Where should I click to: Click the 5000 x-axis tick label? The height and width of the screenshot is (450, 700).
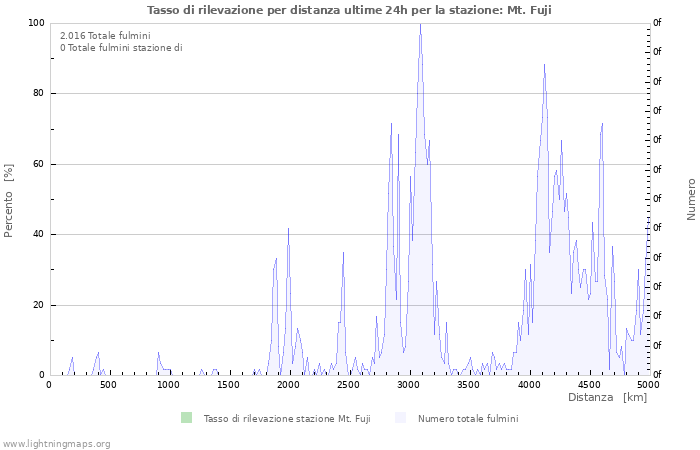(648, 385)
